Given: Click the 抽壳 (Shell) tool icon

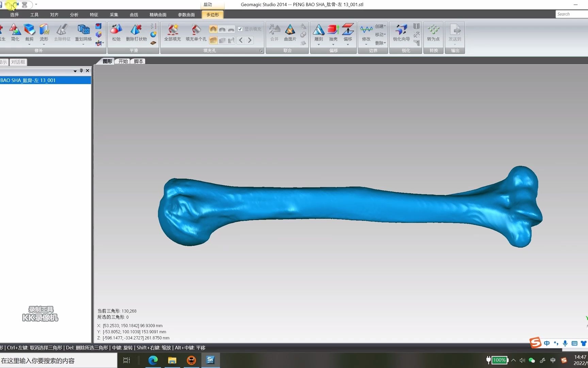Looking at the screenshot, I should (333, 30).
